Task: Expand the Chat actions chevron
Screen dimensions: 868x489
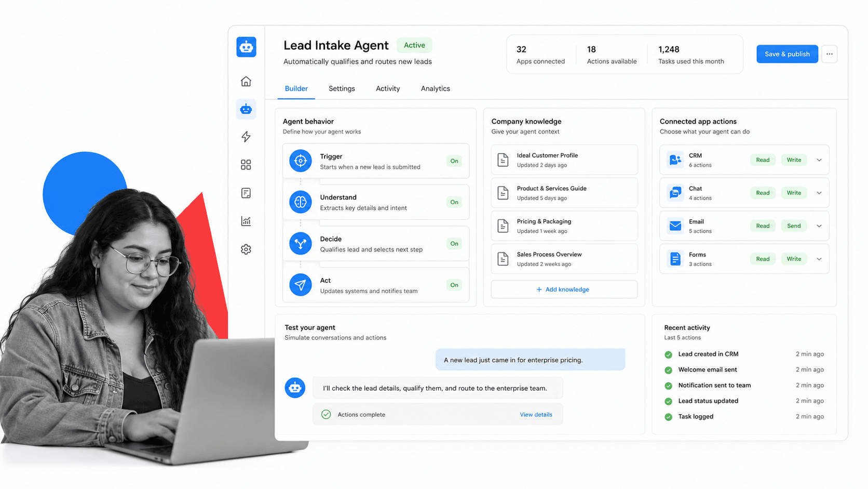Action: click(x=819, y=193)
